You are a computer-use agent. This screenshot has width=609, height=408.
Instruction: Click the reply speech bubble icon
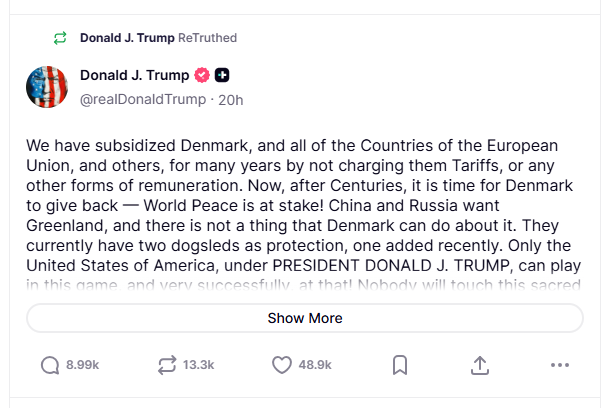50,365
